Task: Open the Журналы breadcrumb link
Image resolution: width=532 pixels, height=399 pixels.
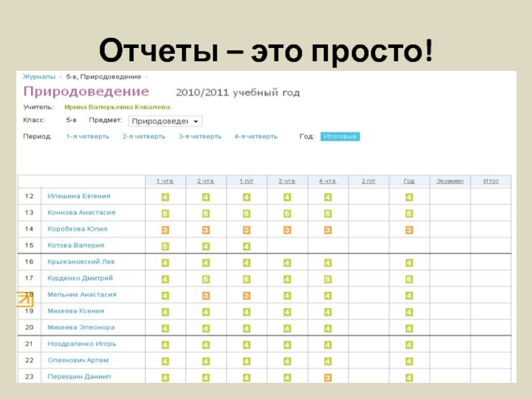Action: click(39, 77)
